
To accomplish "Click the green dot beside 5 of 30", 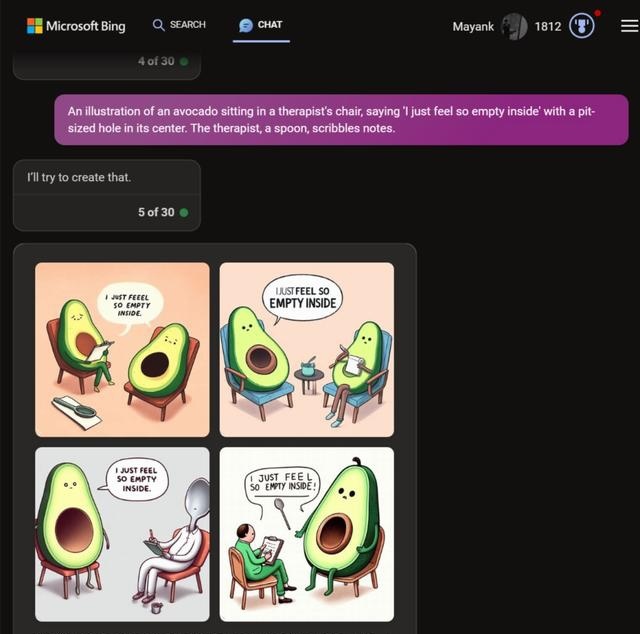I will pyautogui.click(x=184, y=212).
